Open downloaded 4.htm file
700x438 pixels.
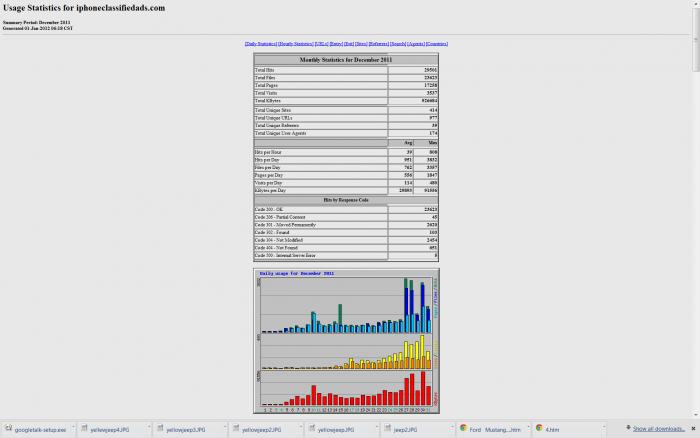coord(552,430)
